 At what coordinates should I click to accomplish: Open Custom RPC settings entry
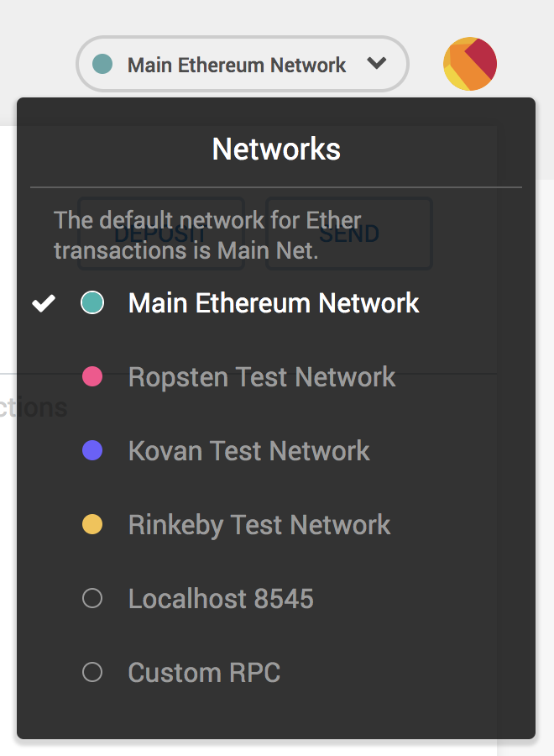(x=204, y=673)
